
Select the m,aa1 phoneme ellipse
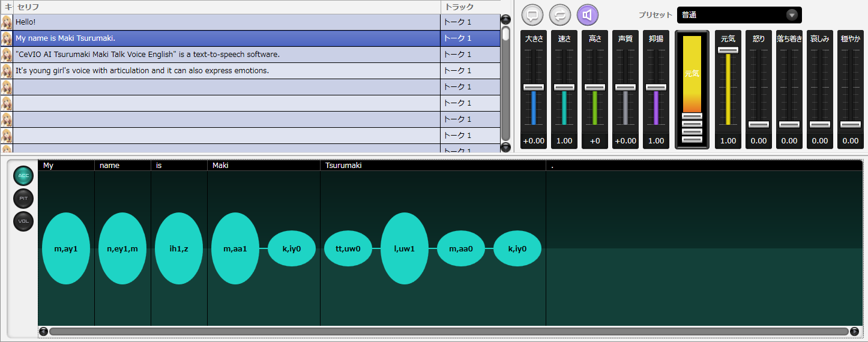[235, 248]
